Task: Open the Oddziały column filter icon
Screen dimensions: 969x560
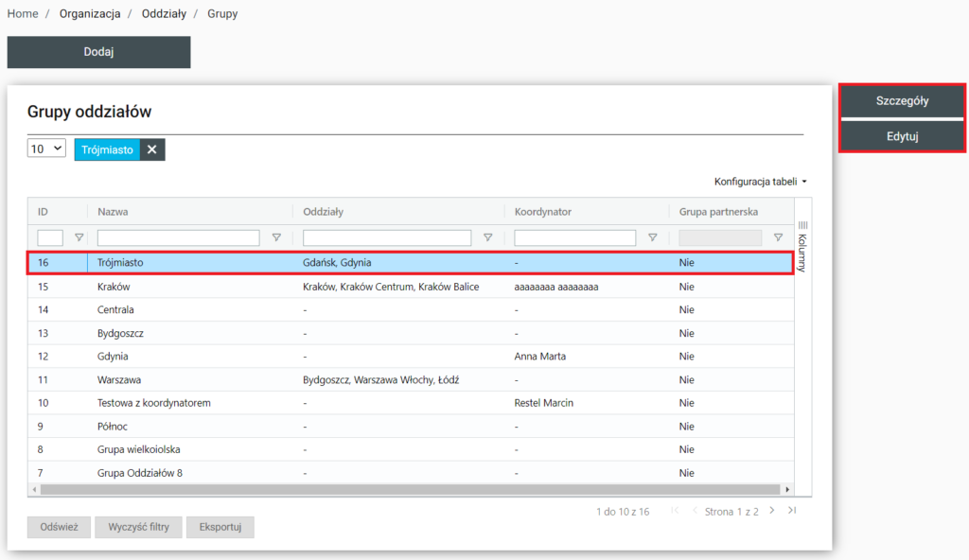Action: (488, 237)
